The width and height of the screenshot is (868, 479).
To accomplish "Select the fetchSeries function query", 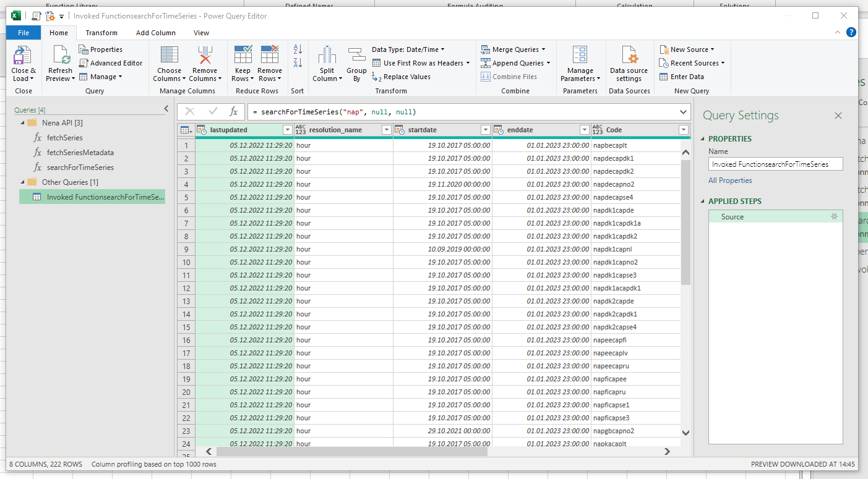I will (64, 138).
